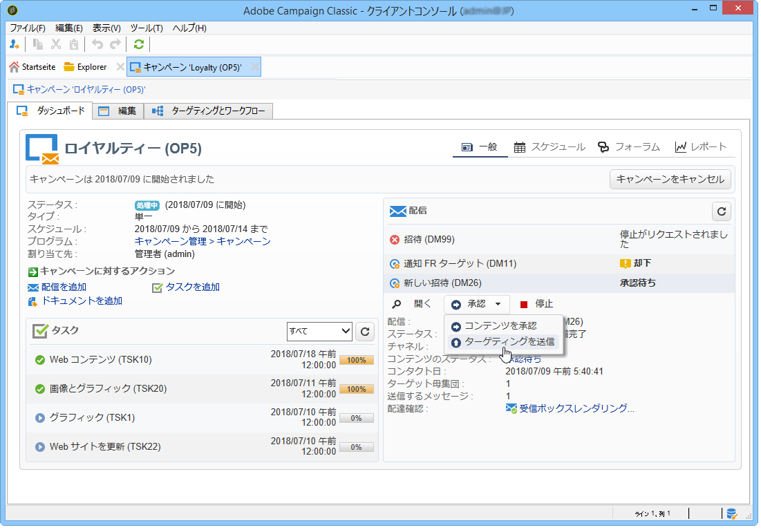
Task: Select the 画像とグラフィック (TSK20) task
Action: coord(203,389)
